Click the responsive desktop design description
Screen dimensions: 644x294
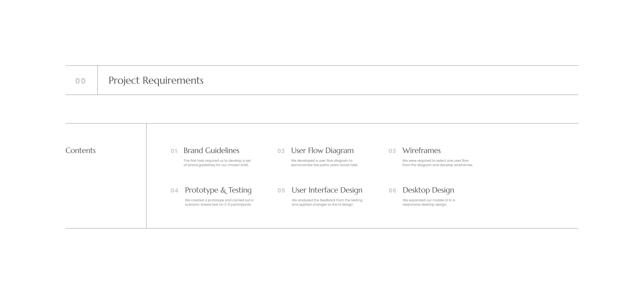click(429, 202)
